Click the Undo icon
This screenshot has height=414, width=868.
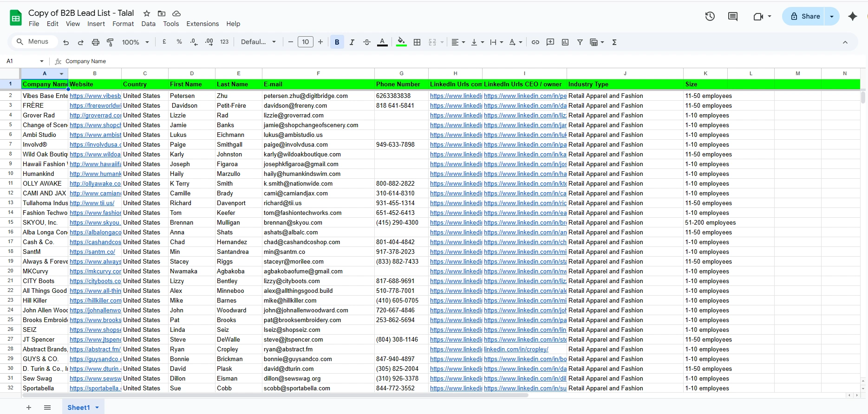pyautogui.click(x=66, y=42)
